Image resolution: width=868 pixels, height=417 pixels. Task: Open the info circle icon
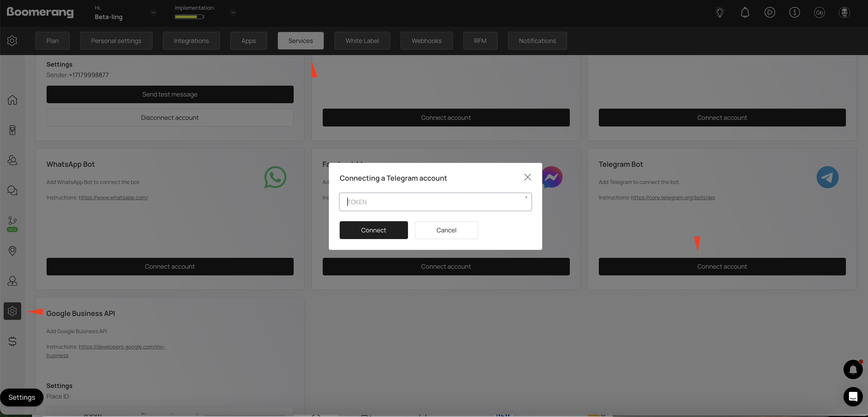tap(794, 12)
